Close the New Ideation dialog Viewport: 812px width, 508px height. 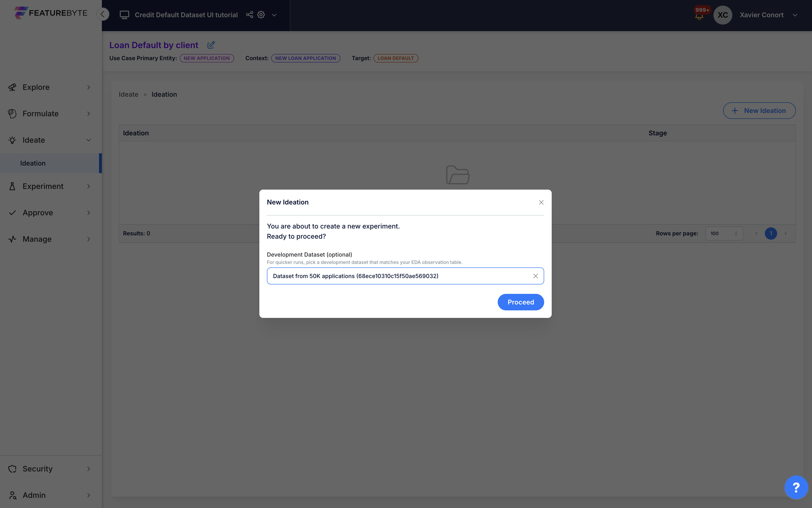tap(541, 202)
